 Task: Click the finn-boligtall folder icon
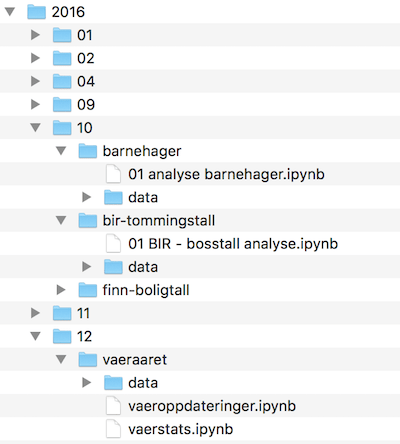click(x=88, y=290)
